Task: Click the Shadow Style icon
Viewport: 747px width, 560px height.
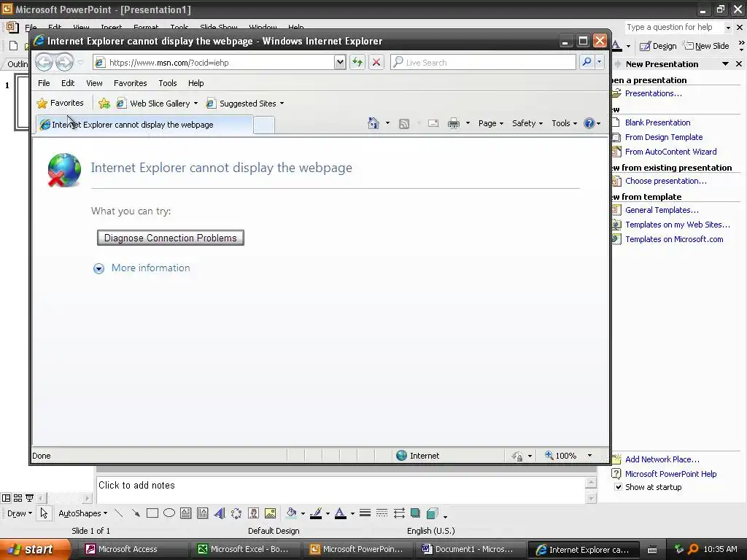Action: coord(415,513)
